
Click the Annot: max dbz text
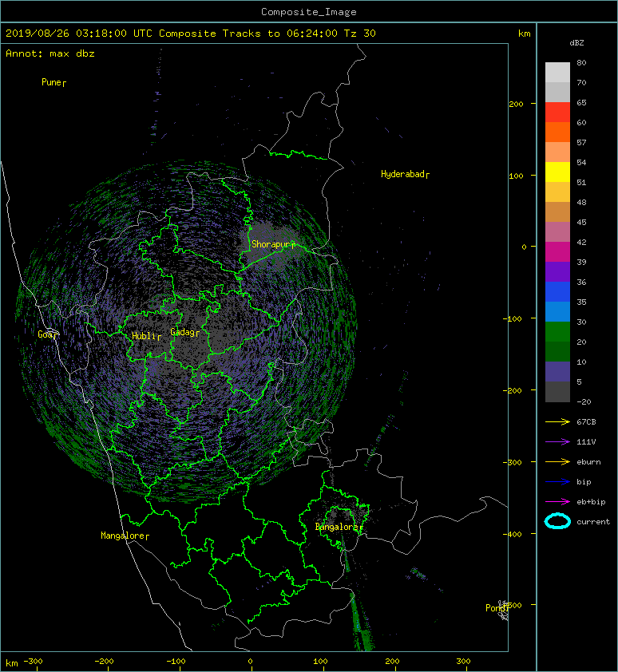[x=50, y=53]
